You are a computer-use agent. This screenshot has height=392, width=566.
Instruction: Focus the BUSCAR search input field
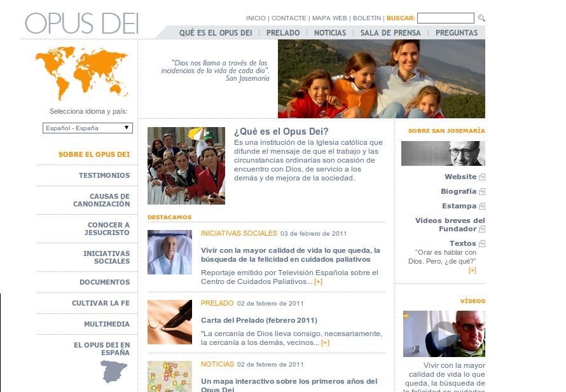tap(445, 18)
